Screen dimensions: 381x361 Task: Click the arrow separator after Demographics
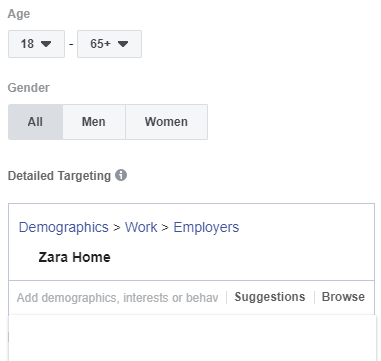click(x=117, y=228)
